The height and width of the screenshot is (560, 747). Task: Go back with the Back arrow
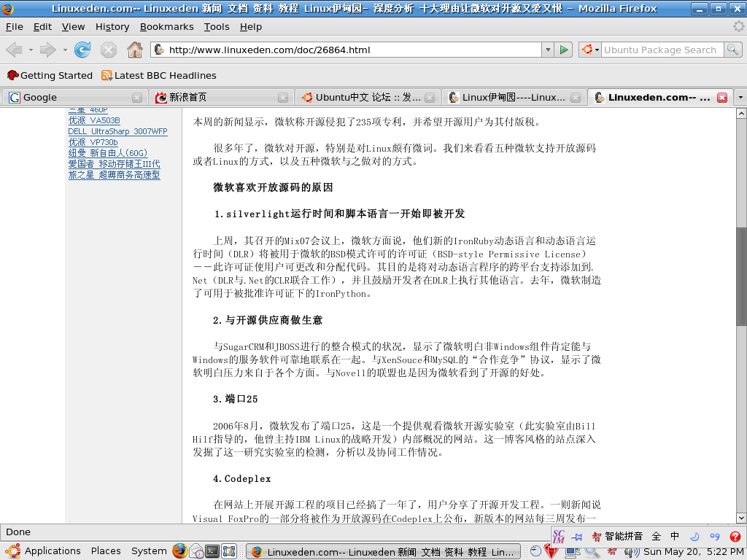[x=14, y=50]
